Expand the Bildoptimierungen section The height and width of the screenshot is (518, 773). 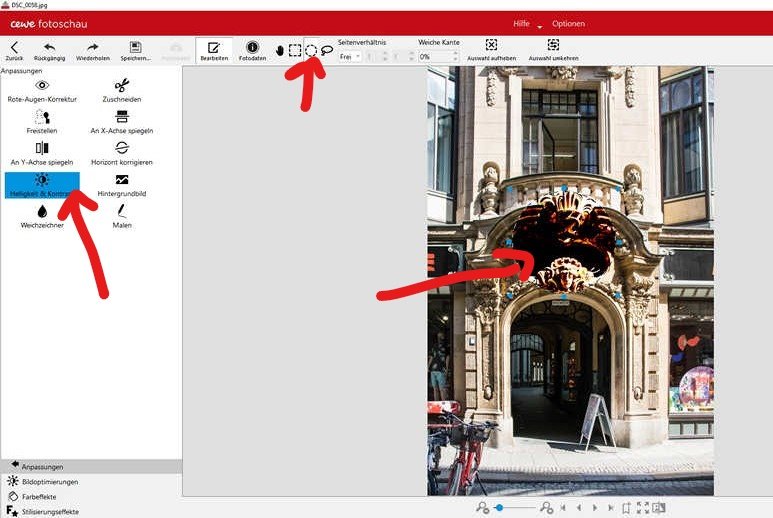(x=50, y=481)
